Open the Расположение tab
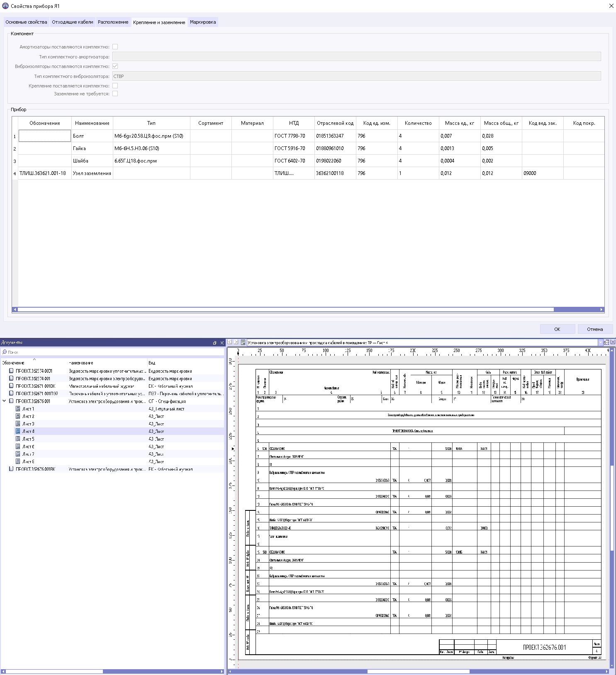This screenshot has height=675, width=616. 113,22
